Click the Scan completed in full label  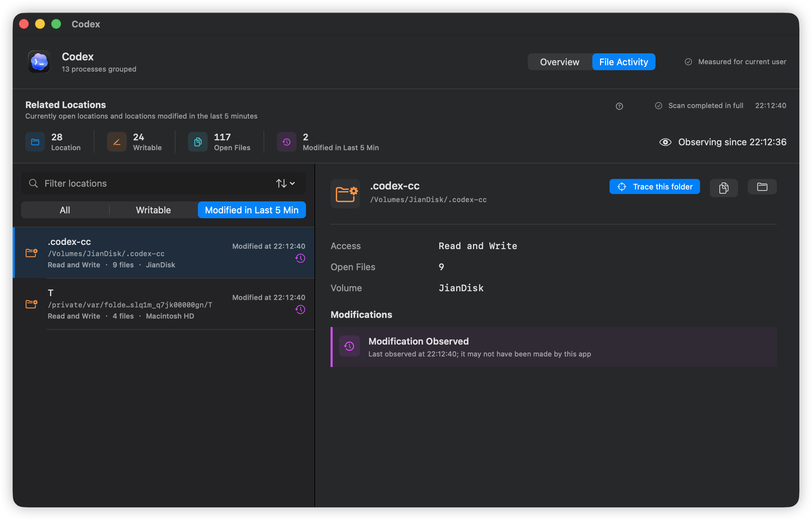[706, 106]
